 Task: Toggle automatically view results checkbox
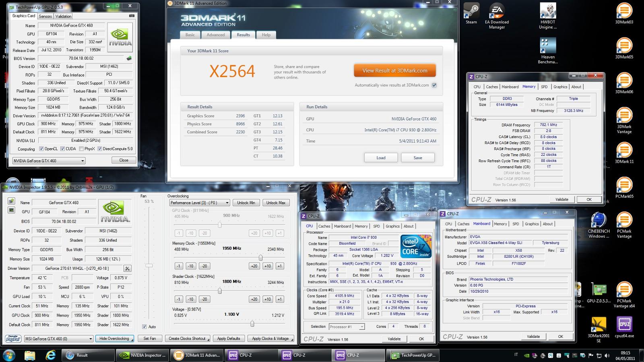tap(434, 85)
